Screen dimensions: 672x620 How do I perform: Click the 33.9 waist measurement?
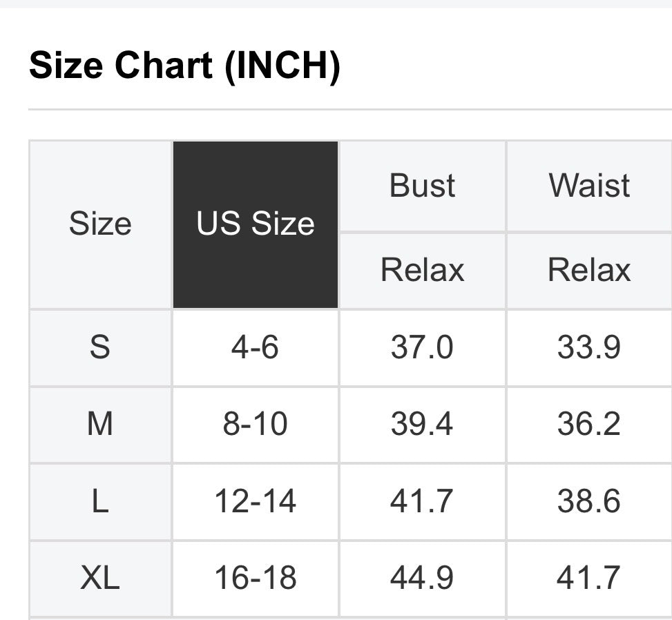[x=589, y=347]
